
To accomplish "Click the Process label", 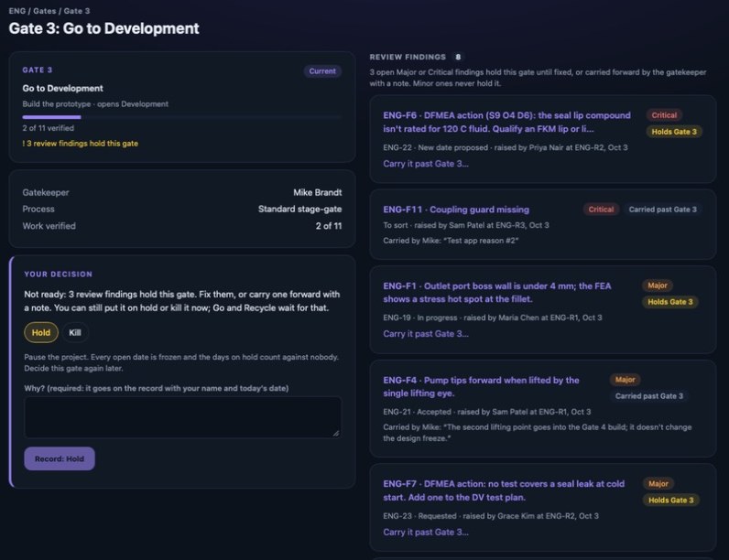I will pos(38,209).
